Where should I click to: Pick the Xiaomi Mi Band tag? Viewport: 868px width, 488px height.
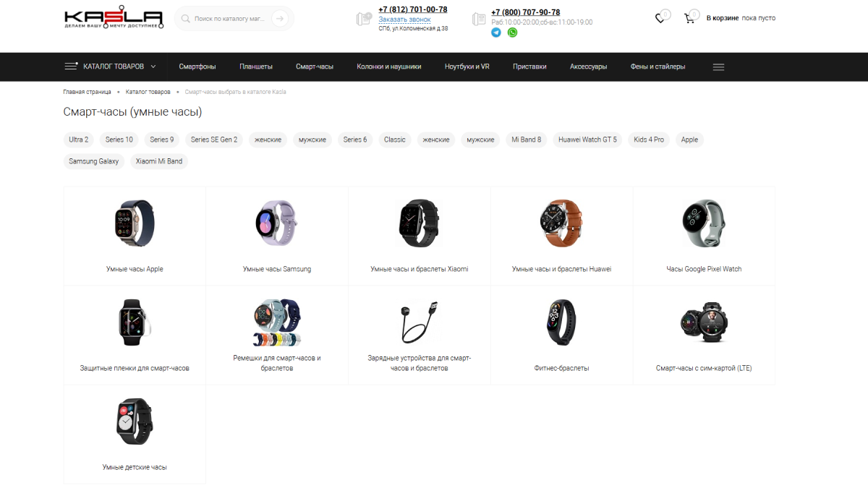[x=159, y=161]
